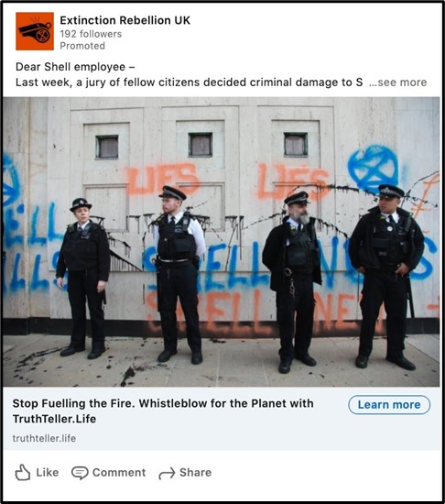Viewport: 445px width, 504px height.
Task: Click "TruthTeller.Life" on the headline's second line
Action: click(x=54, y=419)
